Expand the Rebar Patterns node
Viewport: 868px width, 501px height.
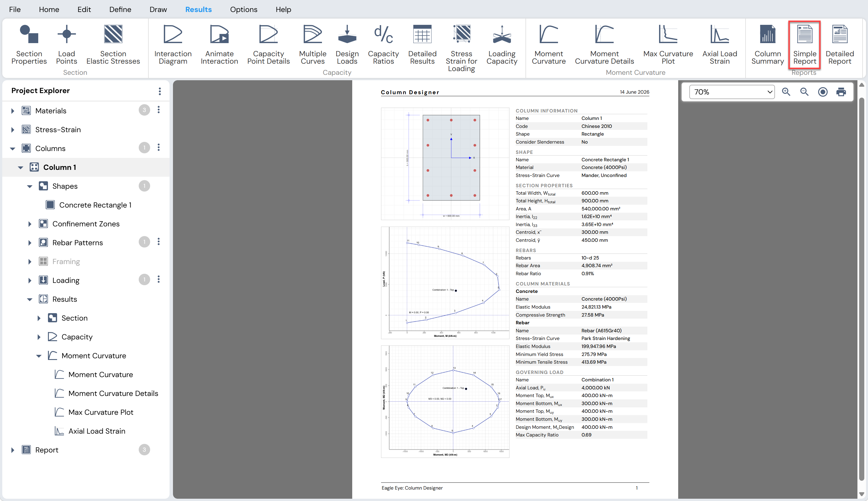coord(30,243)
